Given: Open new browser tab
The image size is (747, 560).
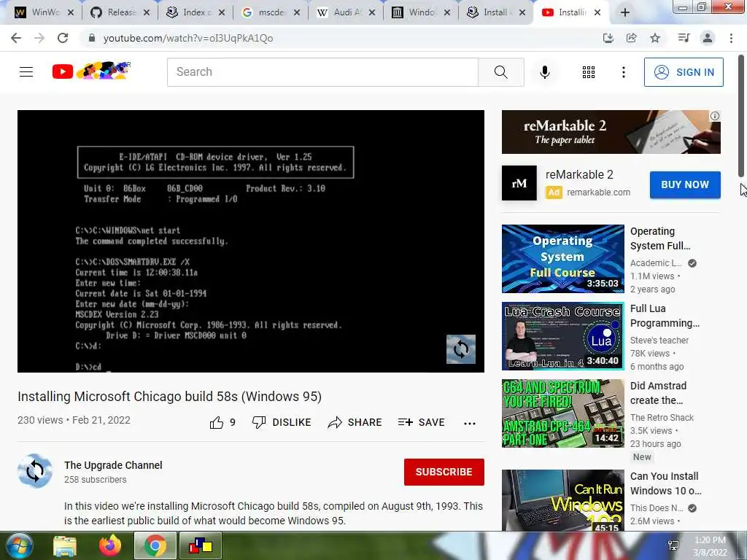Looking at the screenshot, I should pyautogui.click(x=624, y=12).
